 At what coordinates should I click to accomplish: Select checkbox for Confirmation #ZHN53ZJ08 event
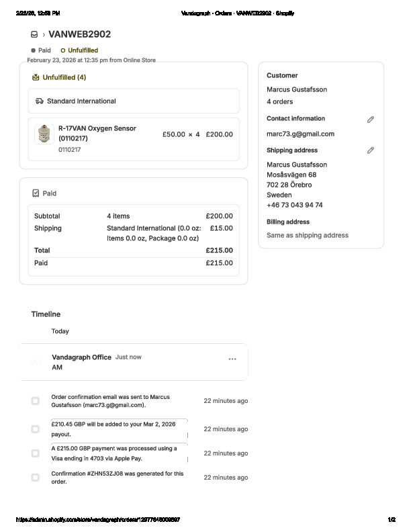pos(35,478)
